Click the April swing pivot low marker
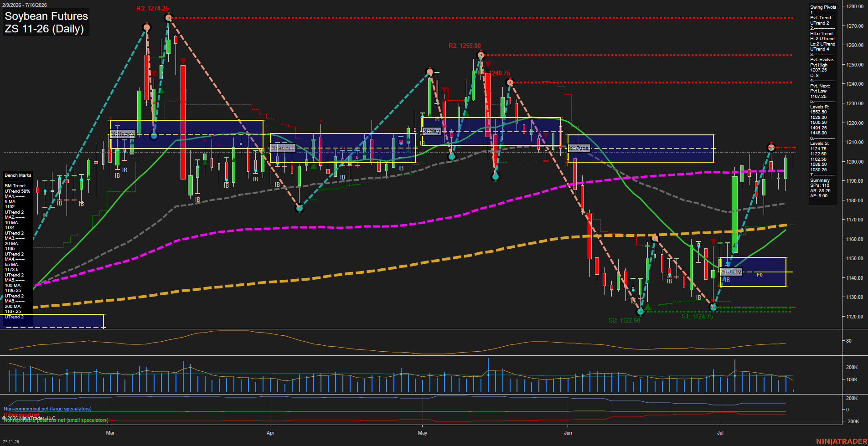The width and height of the screenshot is (868, 446). [x=300, y=209]
